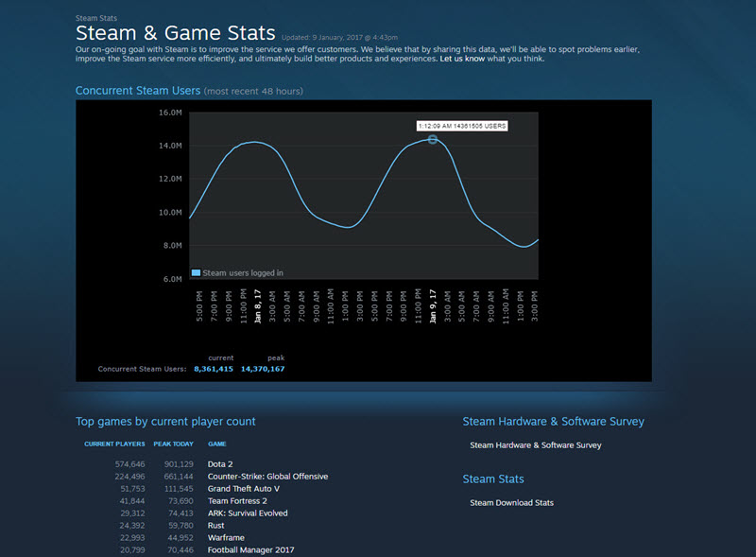Click Counter-Strike's peak today value 661,144
756x557 pixels.
pyautogui.click(x=179, y=477)
